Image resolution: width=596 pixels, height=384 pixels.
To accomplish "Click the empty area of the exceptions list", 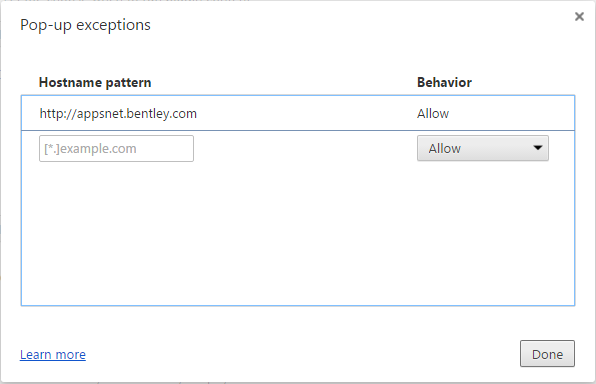I will pyautogui.click(x=298, y=236).
